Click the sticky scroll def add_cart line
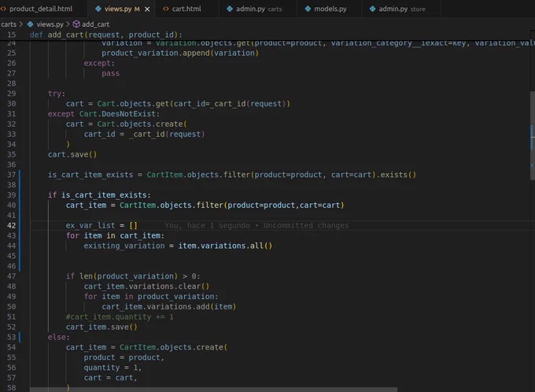 [105, 35]
